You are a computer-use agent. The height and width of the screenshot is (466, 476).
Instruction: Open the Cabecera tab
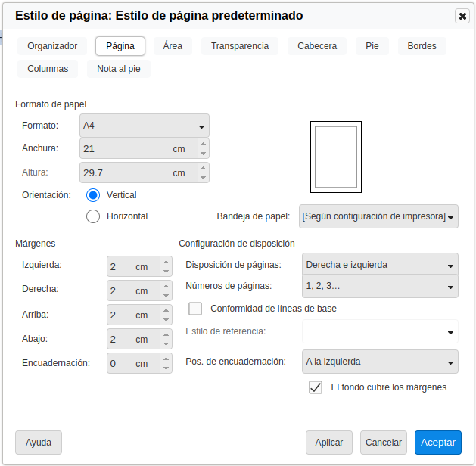[317, 46]
